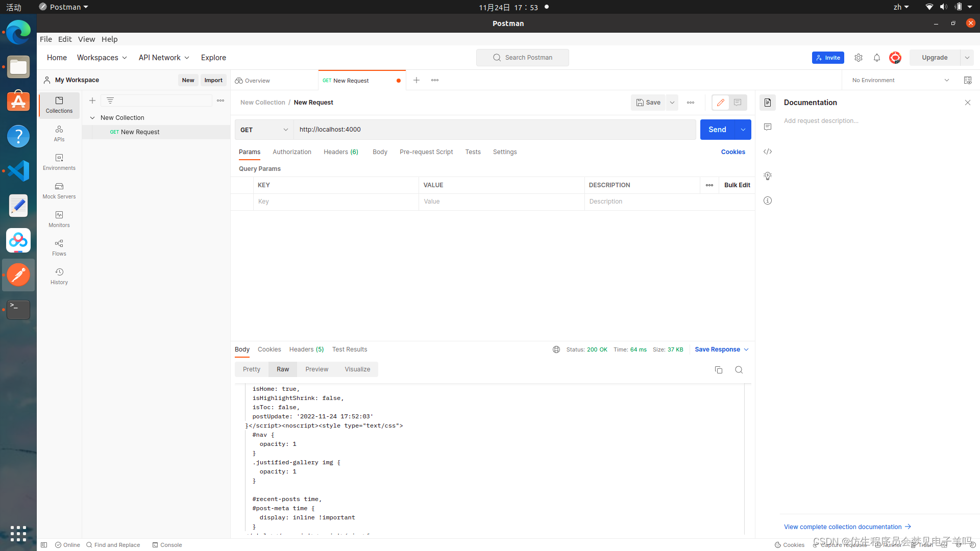Close the Documentation panel
This screenshot has height=551, width=980.
tap(968, 103)
